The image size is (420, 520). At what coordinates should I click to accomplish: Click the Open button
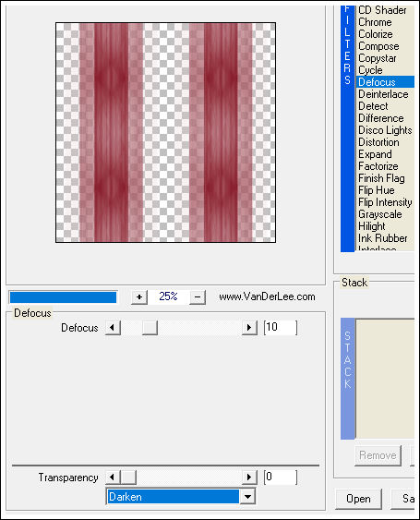pos(358,499)
